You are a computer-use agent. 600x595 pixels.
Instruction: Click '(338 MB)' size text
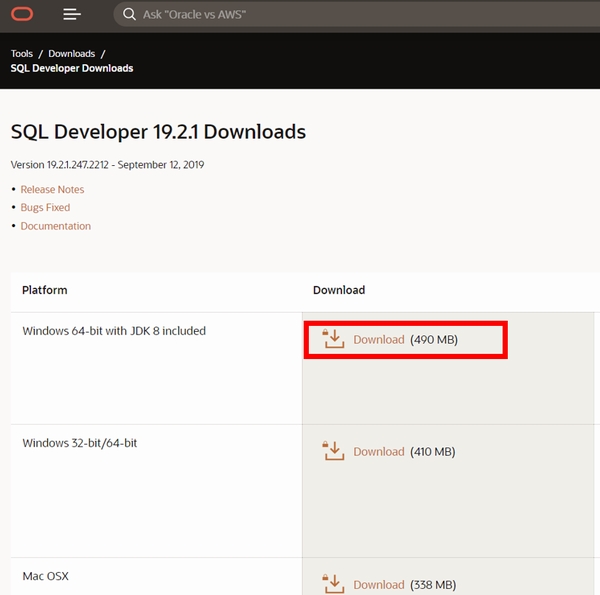[x=433, y=585]
